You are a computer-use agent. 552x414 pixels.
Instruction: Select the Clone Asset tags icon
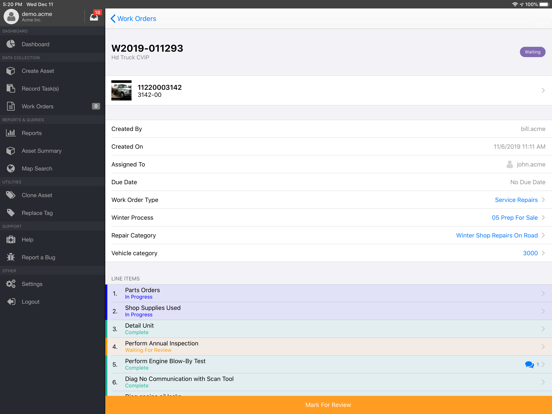pos(11,195)
